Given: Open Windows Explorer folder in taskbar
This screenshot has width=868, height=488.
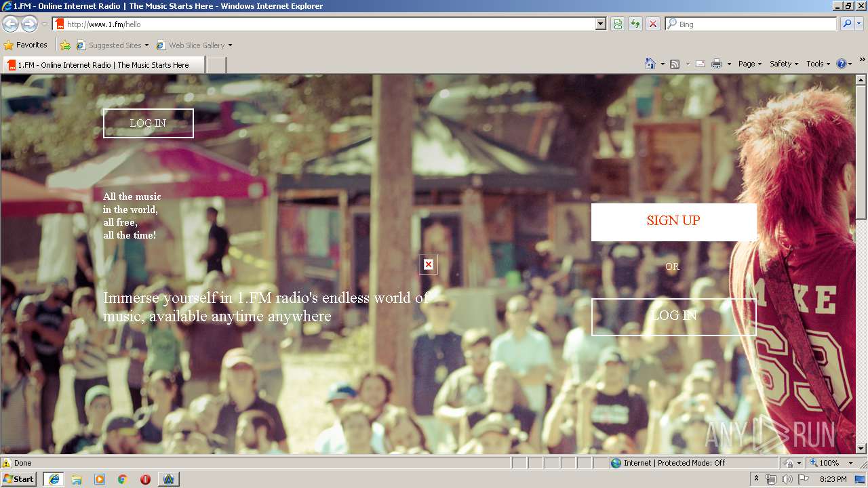Looking at the screenshot, I should pyautogui.click(x=77, y=479).
